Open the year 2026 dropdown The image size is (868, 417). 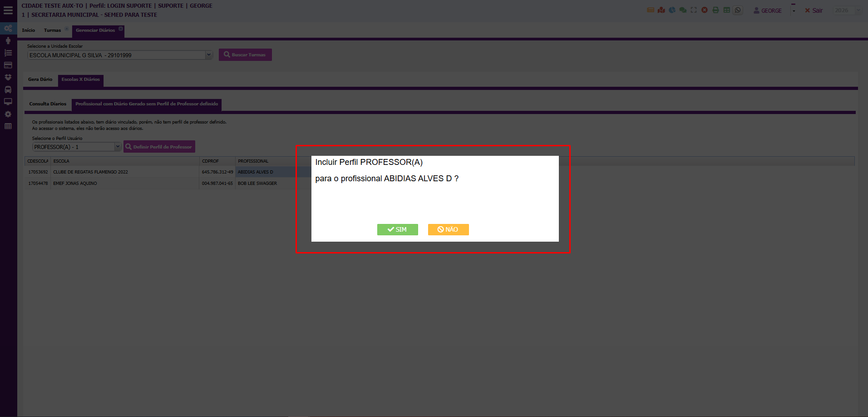pos(847,10)
